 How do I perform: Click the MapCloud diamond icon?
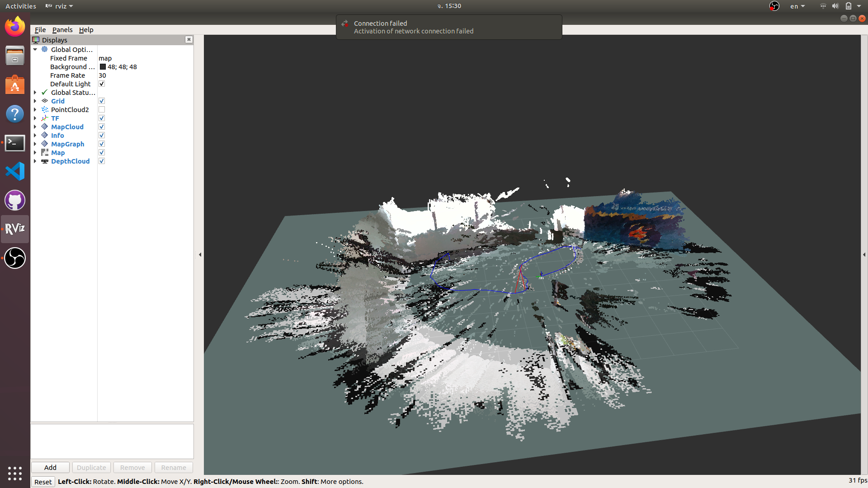[45, 127]
